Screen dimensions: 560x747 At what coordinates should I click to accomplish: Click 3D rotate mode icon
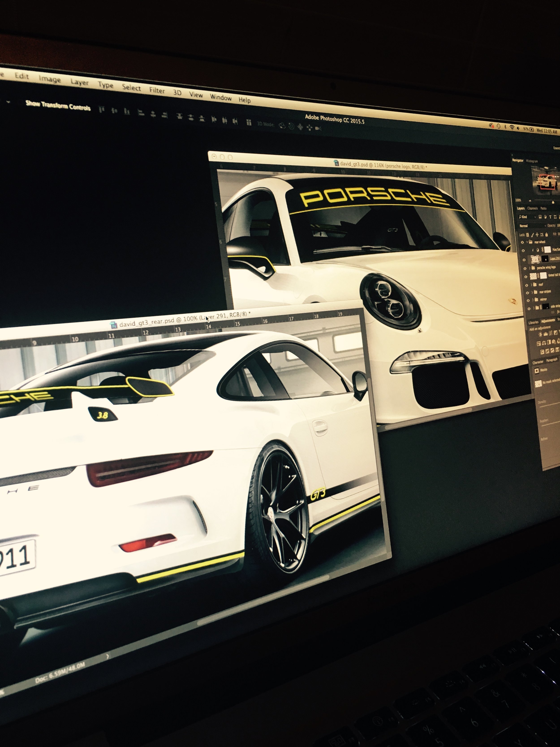click(x=282, y=126)
